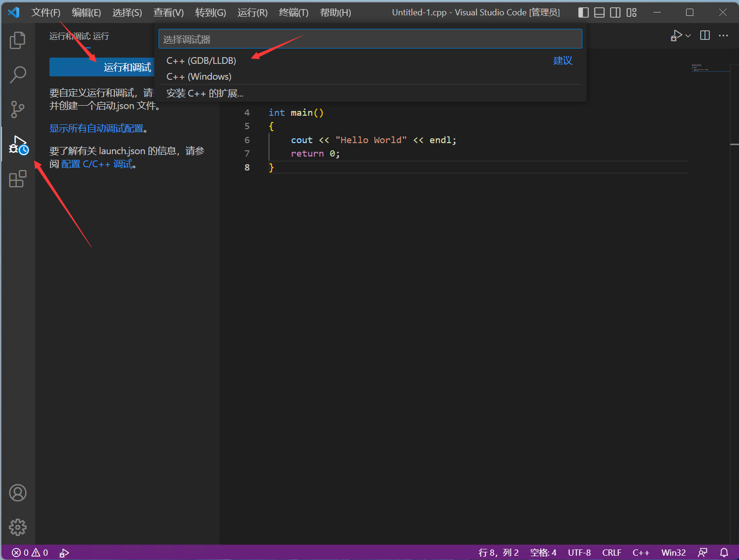Split the editor to the right
The image size is (739, 560).
[x=705, y=36]
